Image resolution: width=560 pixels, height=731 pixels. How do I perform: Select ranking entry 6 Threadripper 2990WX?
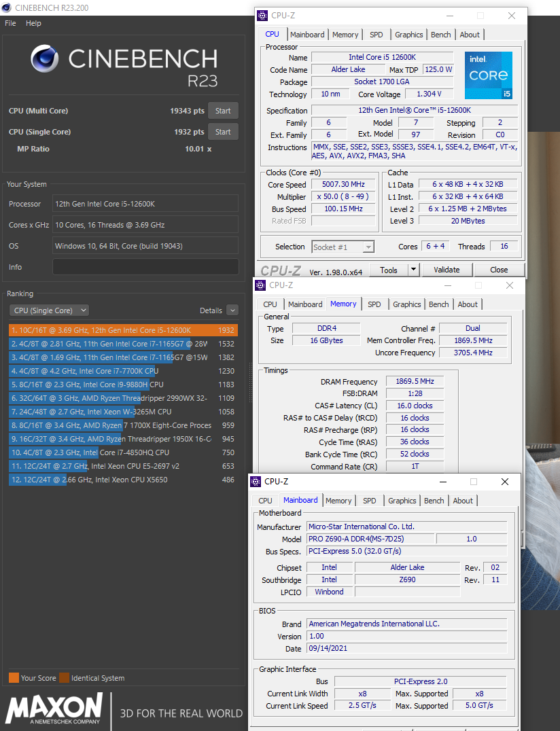(123, 398)
